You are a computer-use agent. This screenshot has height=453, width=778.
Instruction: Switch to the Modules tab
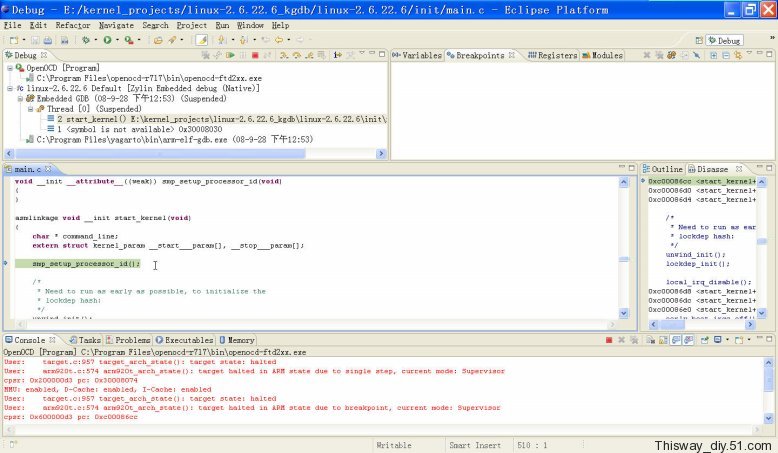coord(602,55)
